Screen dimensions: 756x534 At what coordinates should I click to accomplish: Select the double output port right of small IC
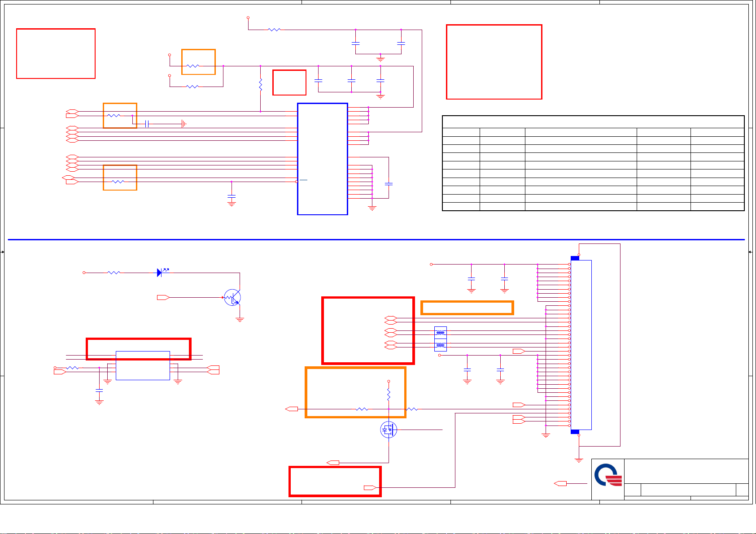click(x=213, y=370)
